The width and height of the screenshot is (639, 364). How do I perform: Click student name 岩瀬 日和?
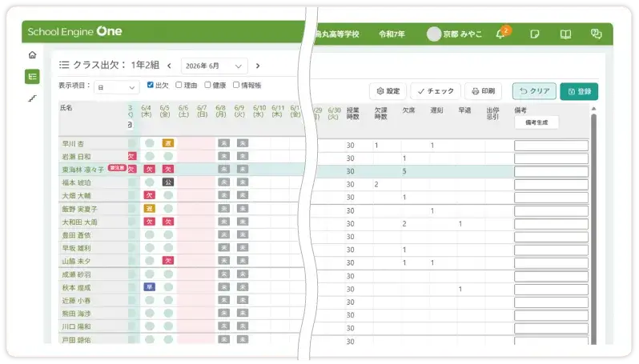tap(76, 156)
